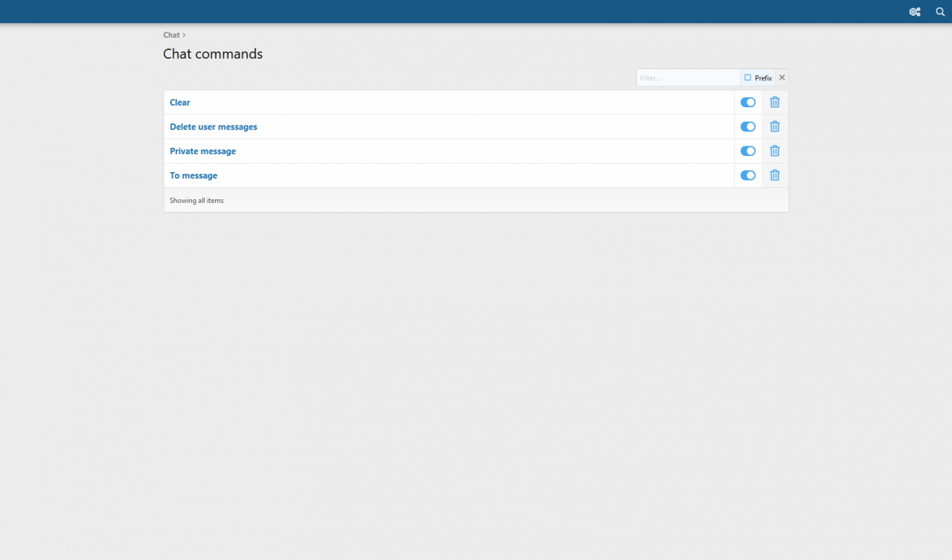Click the Showing all items footer
This screenshot has height=560, width=952.
pyautogui.click(x=196, y=201)
